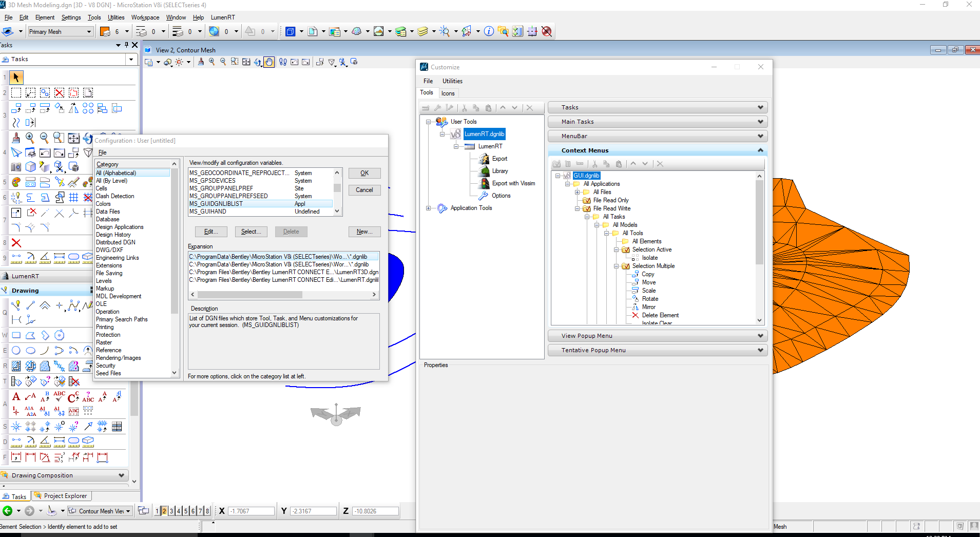Select the Element Selection arrow tool
This screenshot has width=980, height=537.
16,78
